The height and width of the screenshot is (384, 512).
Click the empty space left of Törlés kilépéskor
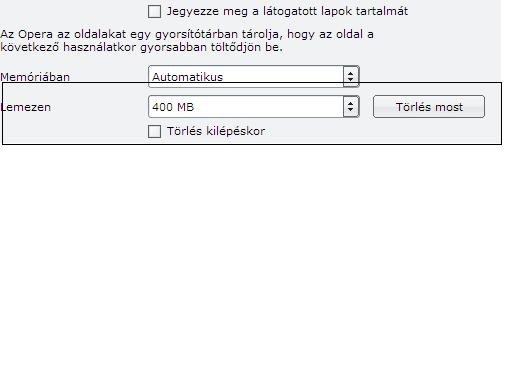tap(75, 131)
